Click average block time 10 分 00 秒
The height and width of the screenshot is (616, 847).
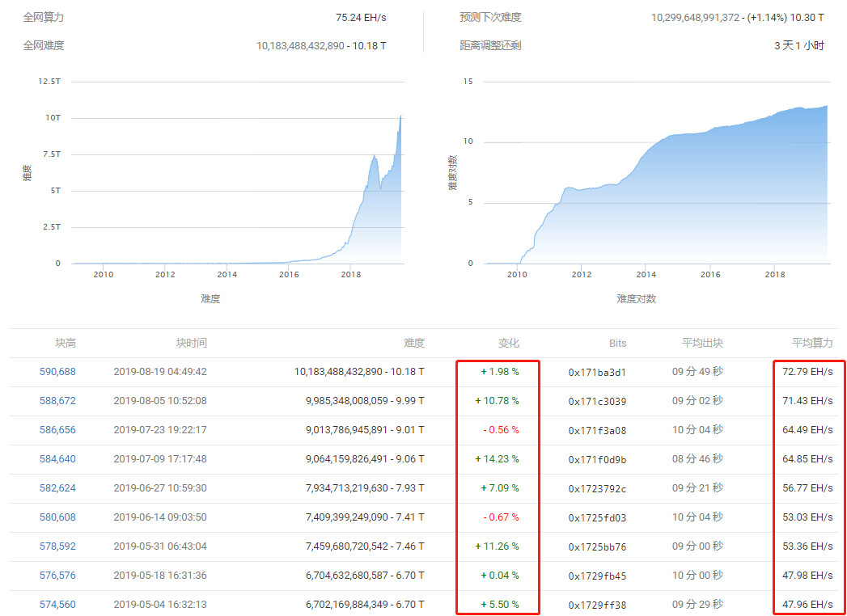pyautogui.click(x=697, y=576)
